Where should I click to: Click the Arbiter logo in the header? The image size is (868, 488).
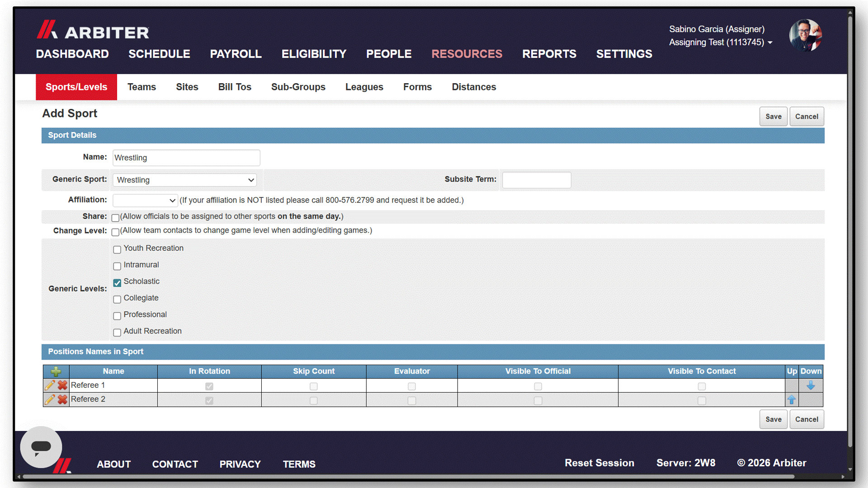tap(93, 30)
